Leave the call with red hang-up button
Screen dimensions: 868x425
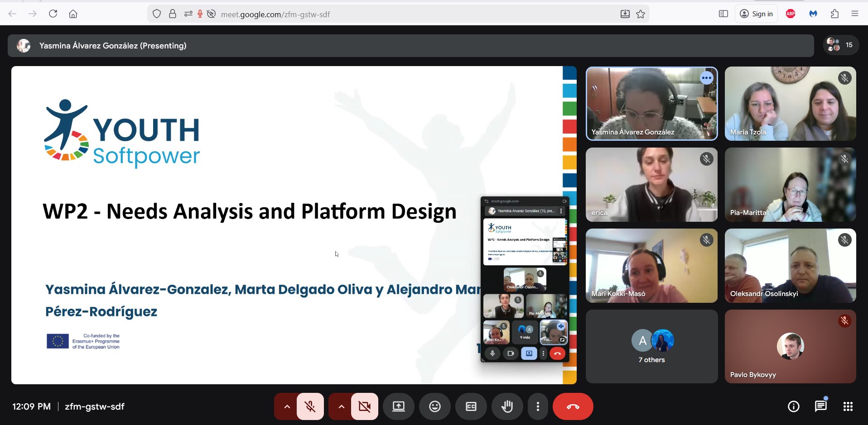(x=573, y=406)
